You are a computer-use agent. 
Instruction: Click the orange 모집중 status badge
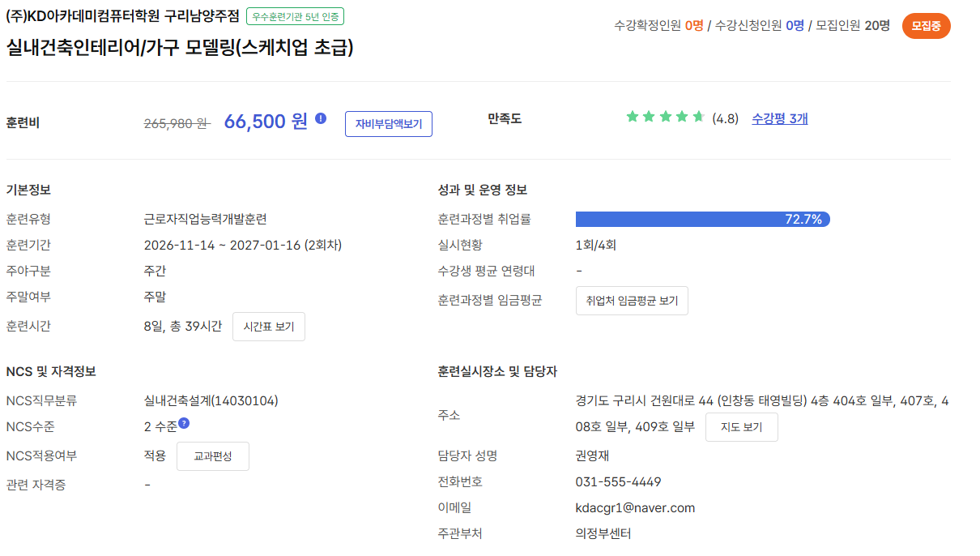click(x=926, y=26)
